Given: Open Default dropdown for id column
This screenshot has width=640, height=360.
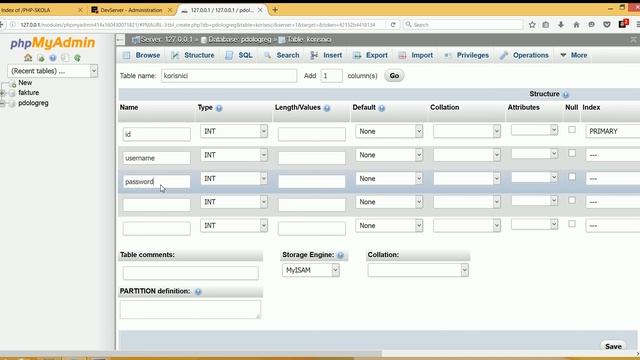Looking at the screenshot, I should (x=389, y=131).
